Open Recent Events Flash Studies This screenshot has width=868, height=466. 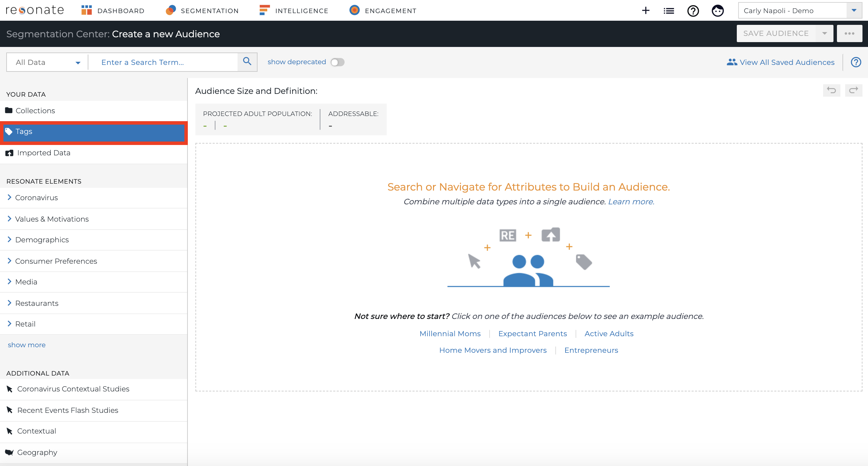click(x=94, y=410)
